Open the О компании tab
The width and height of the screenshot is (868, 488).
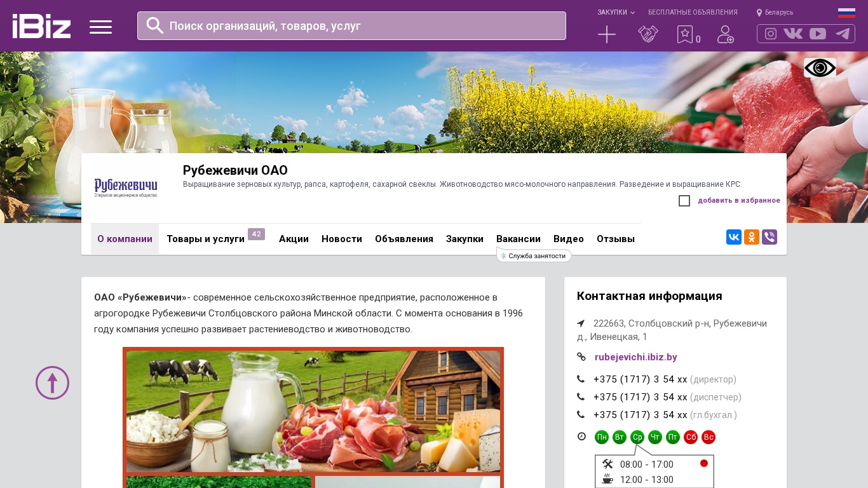pyautogui.click(x=125, y=239)
